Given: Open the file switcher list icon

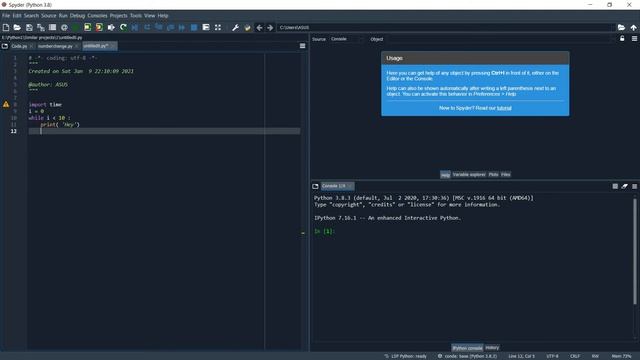Looking at the screenshot, I should pos(52,27).
